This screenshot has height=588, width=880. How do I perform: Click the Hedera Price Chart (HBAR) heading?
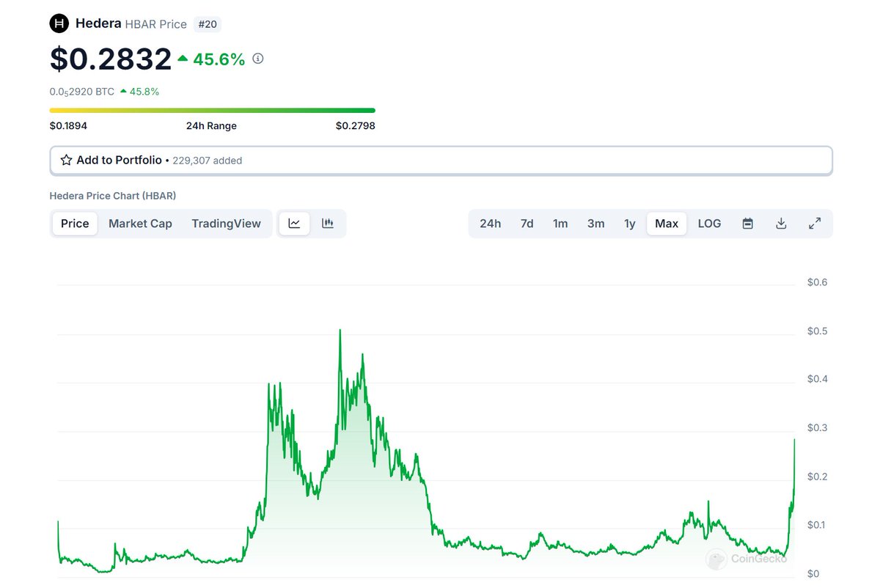113,196
